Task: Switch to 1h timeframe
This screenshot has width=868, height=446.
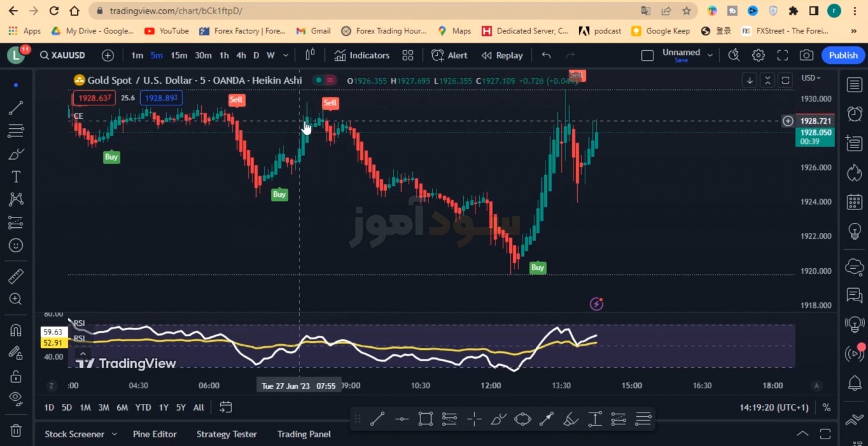Action: point(224,55)
